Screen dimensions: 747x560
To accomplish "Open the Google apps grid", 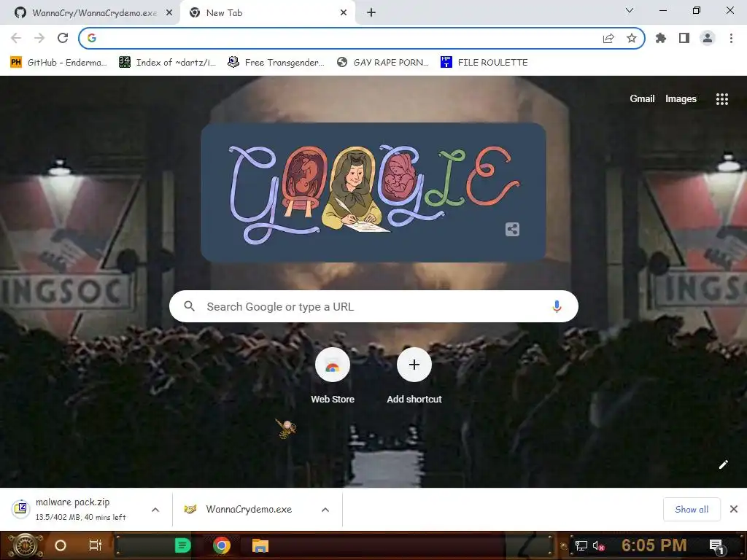I will coord(721,99).
